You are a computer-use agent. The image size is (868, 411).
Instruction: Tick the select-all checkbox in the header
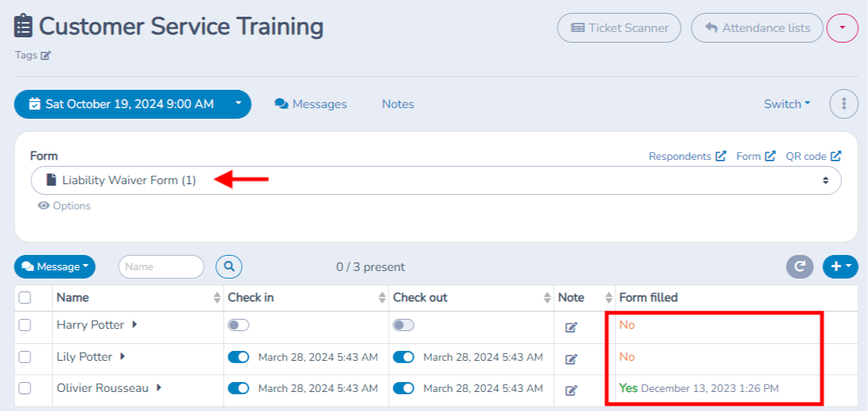(x=25, y=298)
